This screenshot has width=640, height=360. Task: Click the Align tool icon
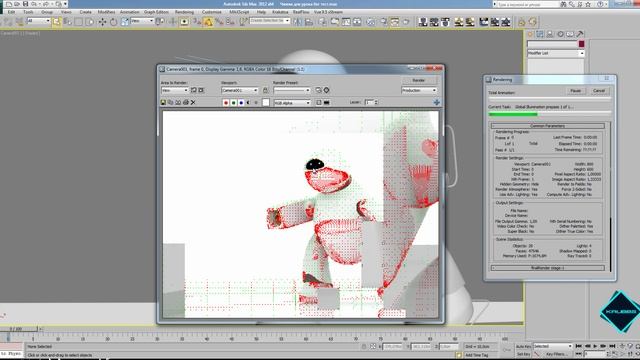[x=309, y=22]
